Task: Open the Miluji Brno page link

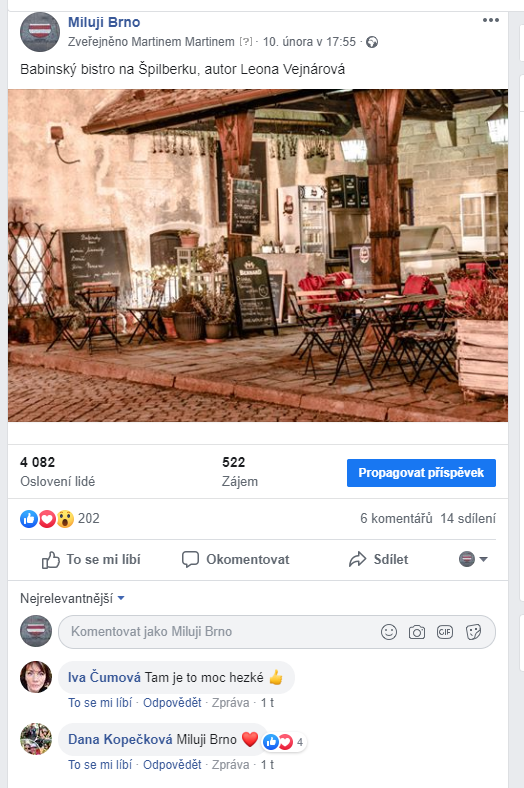Action: tap(104, 22)
